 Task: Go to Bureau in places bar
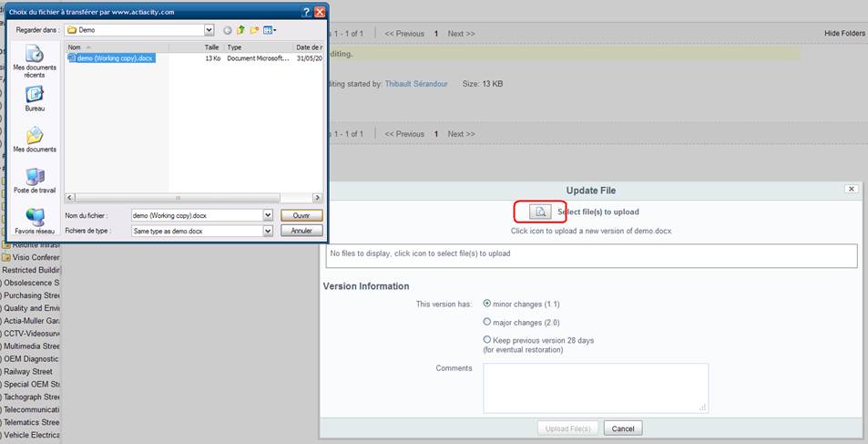35,98
